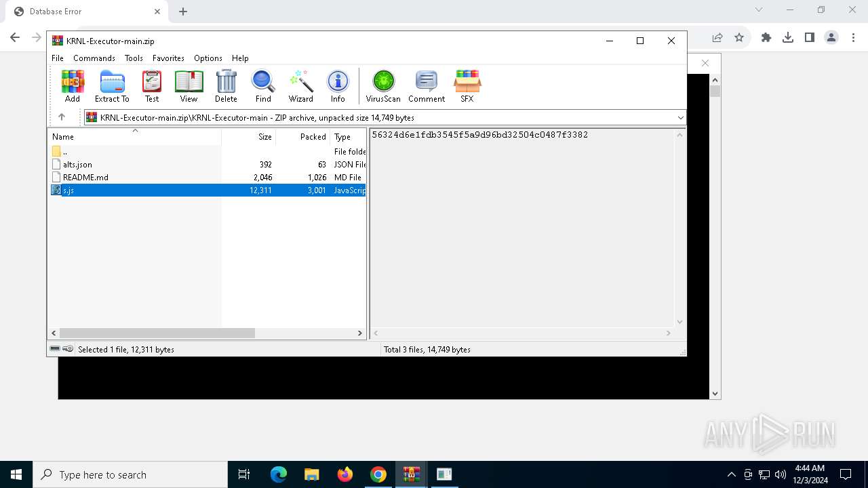Click file list scroll left arrow
Image resolution: width=868 pixels, height=488 pixels.
54,333
